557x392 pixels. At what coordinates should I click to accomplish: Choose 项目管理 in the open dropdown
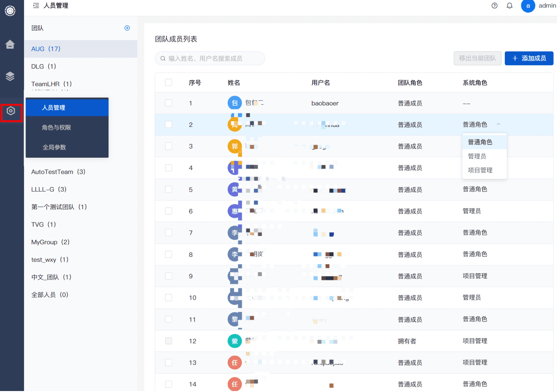[484, 170]
